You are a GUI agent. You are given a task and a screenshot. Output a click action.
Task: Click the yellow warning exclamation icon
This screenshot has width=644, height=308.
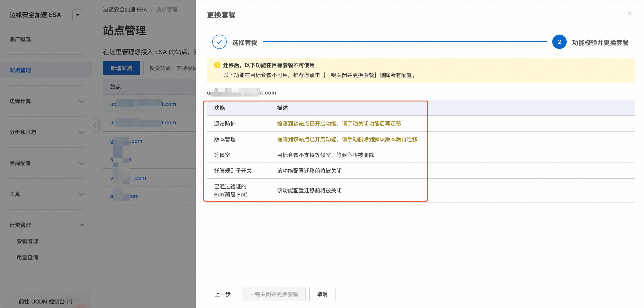217,65
